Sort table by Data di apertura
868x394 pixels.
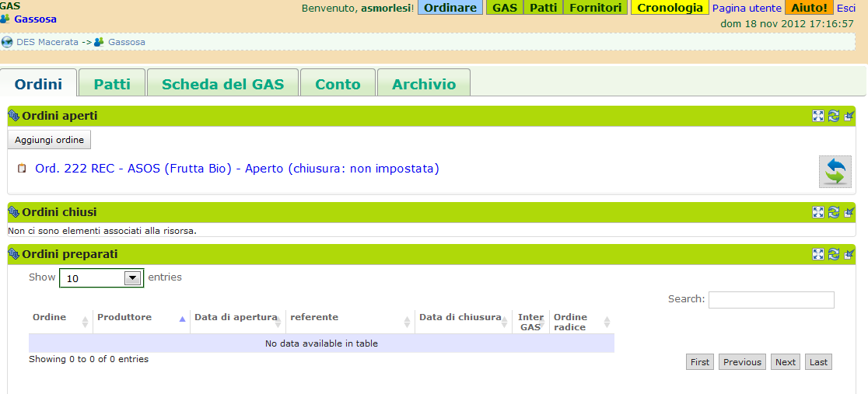[x=236, y=318]
